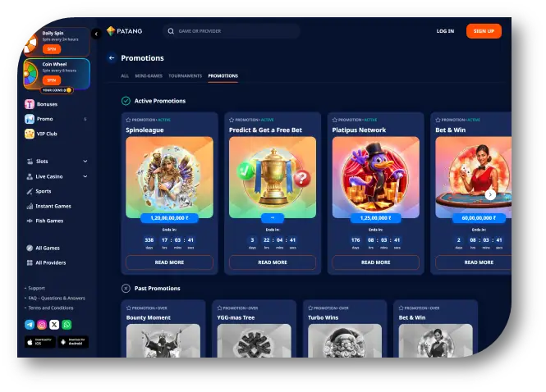Viewport: 546px width, 392px height.
Task: Click the Sign Up button
Action: [484, 31]
